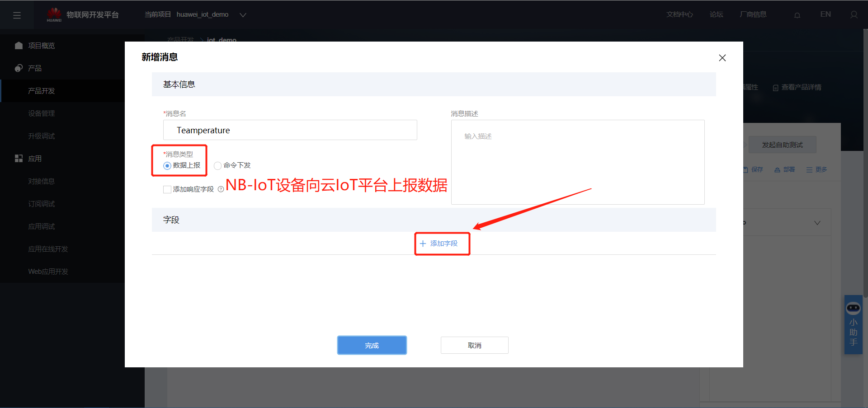Open the hamburger menu icon
This screenshot has width=868, height=408.
click(17, 15)
